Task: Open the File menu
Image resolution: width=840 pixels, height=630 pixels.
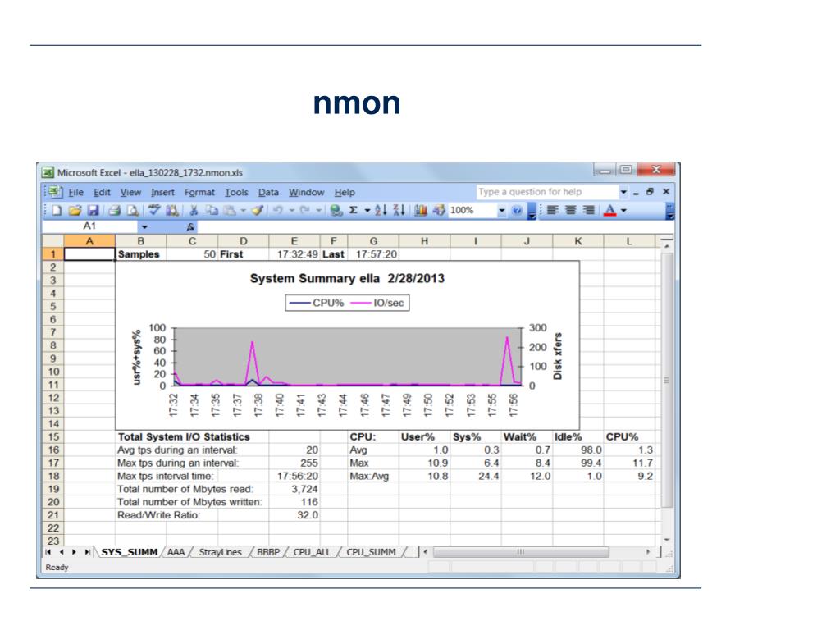Action: [x=76, y=192]
